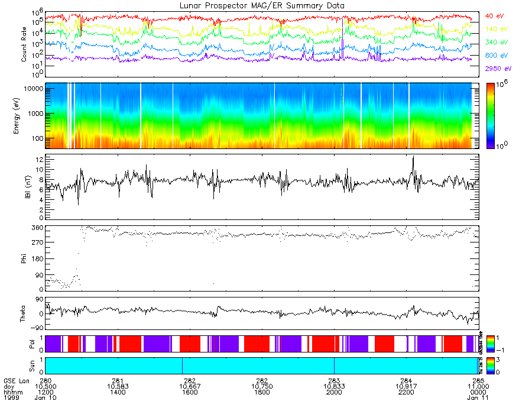Click the '10.500' day-of-year value
532x414 pixels.
[x=46, y=387]
